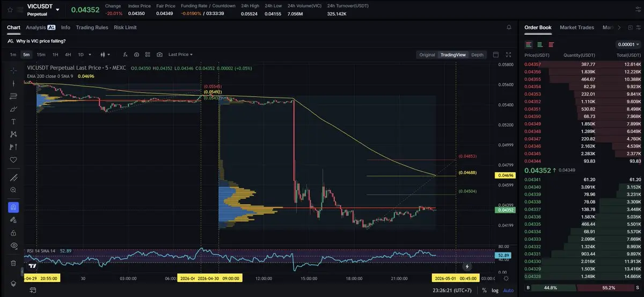Select the ruler measure tool
Image resolution: width=644 pixels, height=297 pixels.
tap(13, 178)
